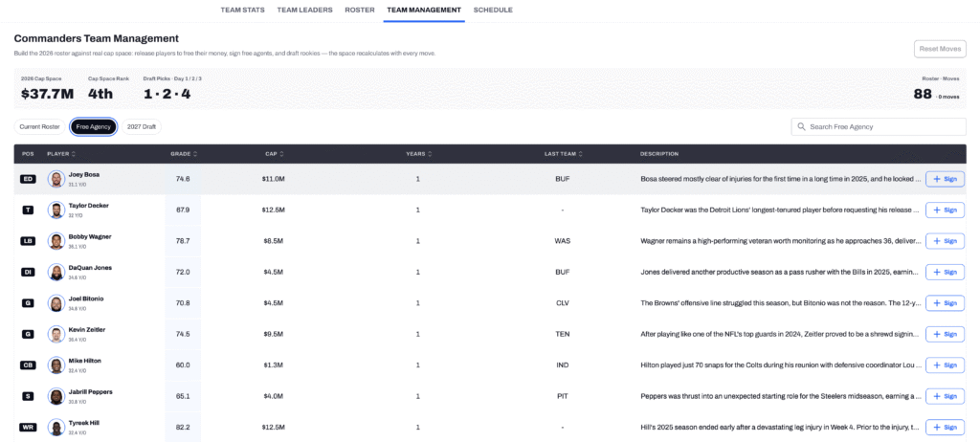The height and width of the screenshot is (442, 980).
Task: Click the DI position badge
Action: 28,272
